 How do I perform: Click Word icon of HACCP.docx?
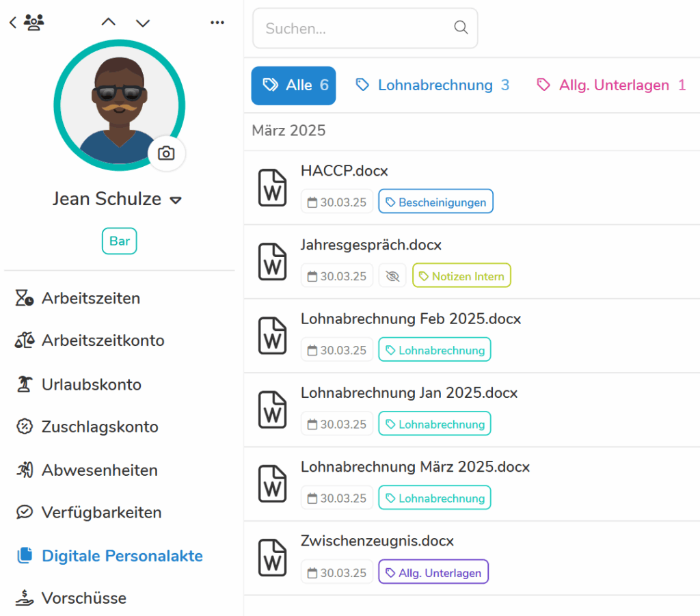click(272, 188)
